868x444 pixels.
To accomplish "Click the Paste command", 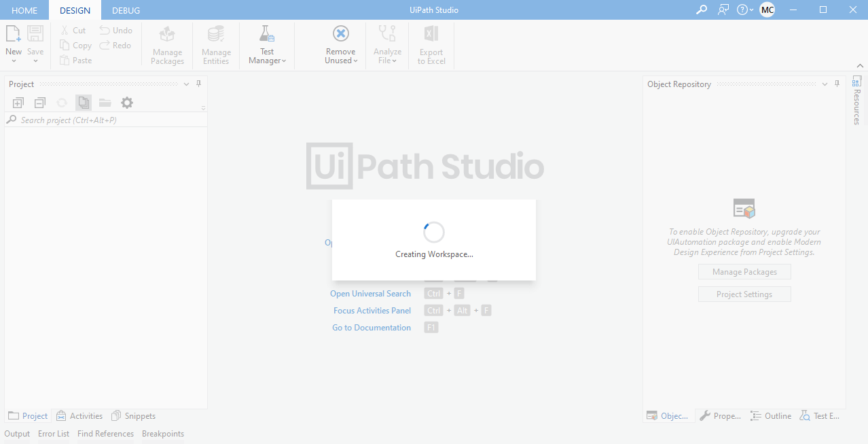I will (x=75, y=61).
